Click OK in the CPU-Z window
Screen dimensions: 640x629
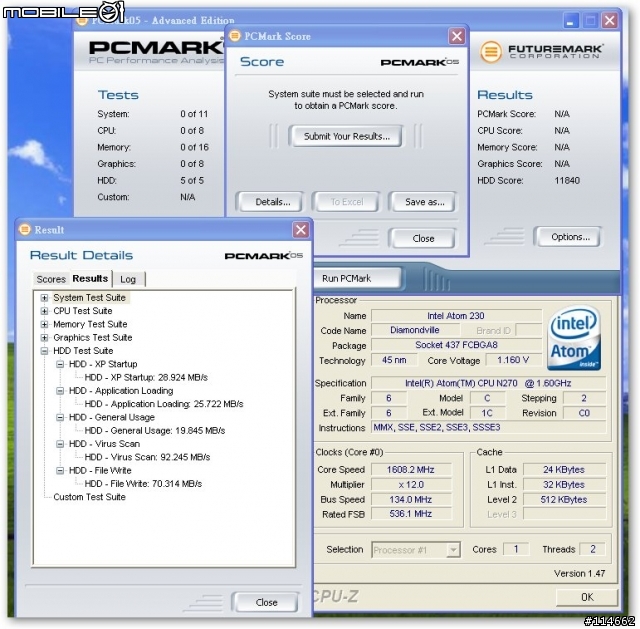(x=587, y=597)
